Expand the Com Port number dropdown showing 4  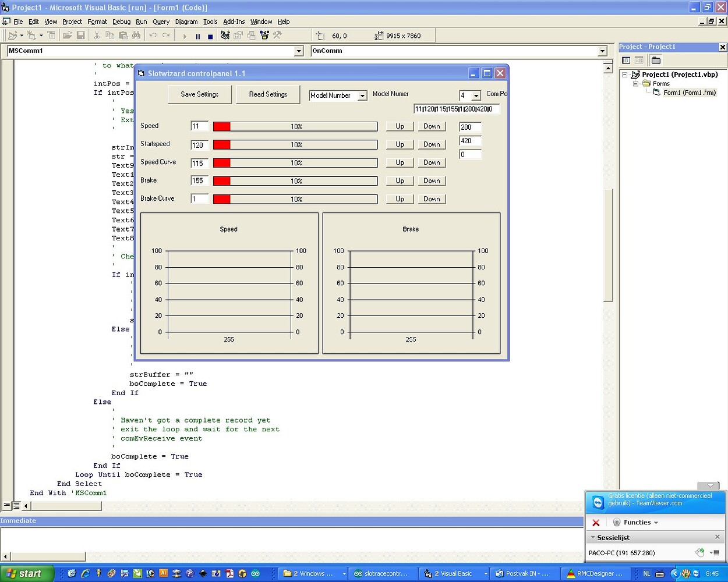(x=477, y=95)
